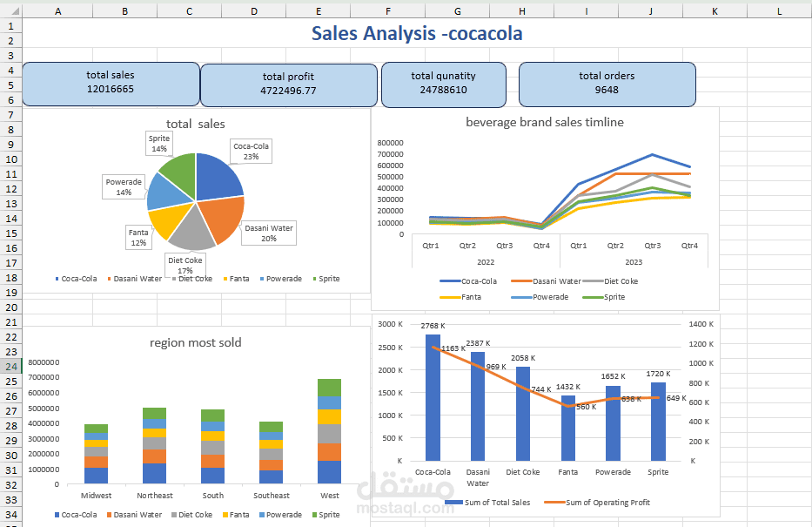Click the Midwest stacked bar

[x=97, y=454]
